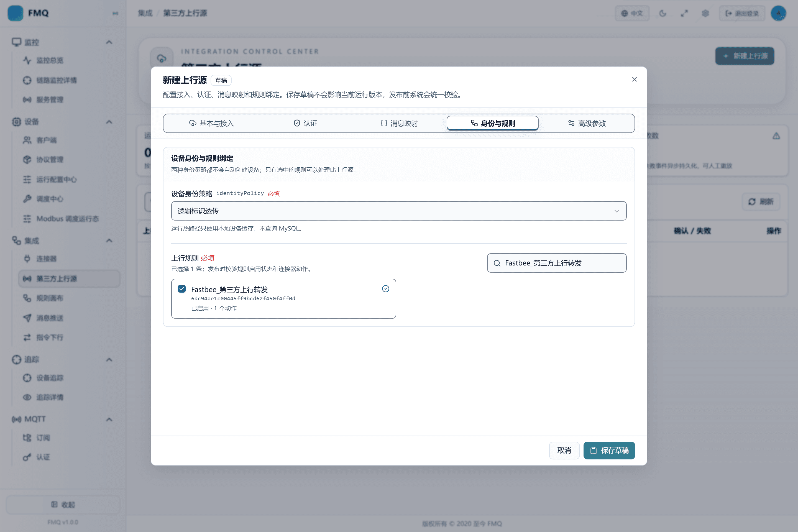Image resolution: width=798 pixels, height=532 pixels.
Task: Collapse the 集成 sidebar group
Action: coord(109,241)
